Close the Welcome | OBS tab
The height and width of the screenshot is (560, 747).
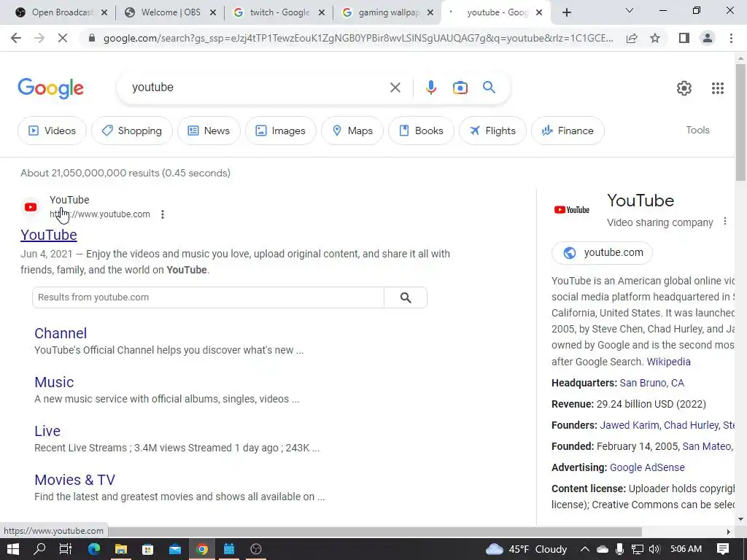(213, 12)
